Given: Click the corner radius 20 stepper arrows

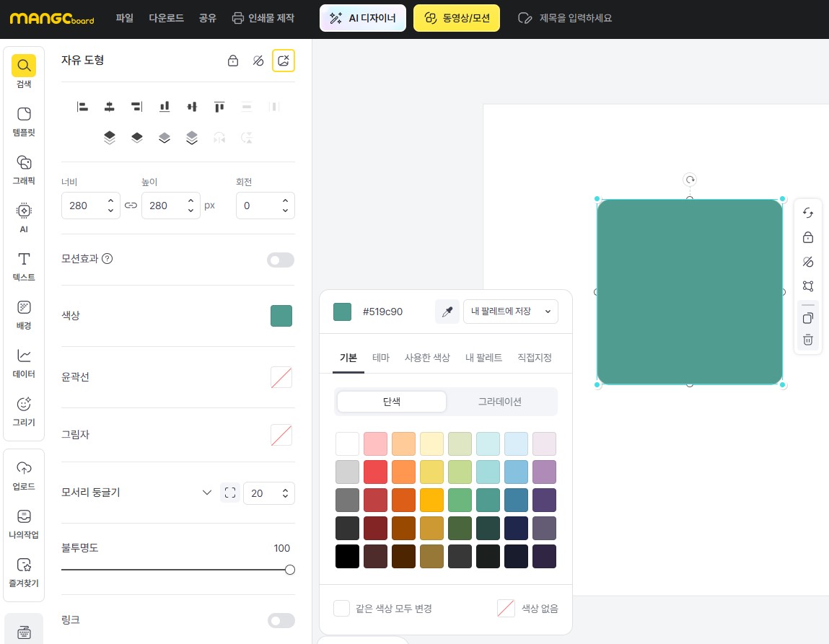Looking at the screenshot, I should coord(285,493).
